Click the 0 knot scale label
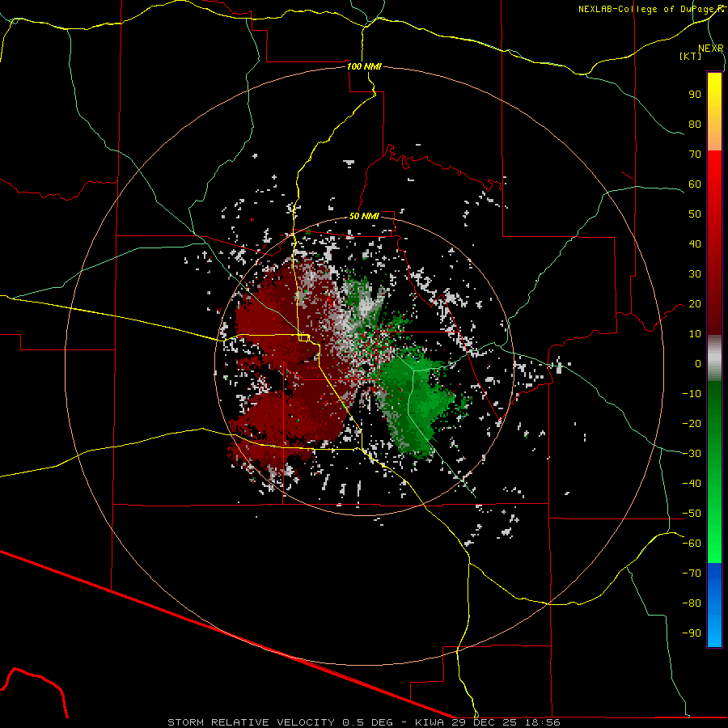The image size is (728, 728). tap(698, 364)
